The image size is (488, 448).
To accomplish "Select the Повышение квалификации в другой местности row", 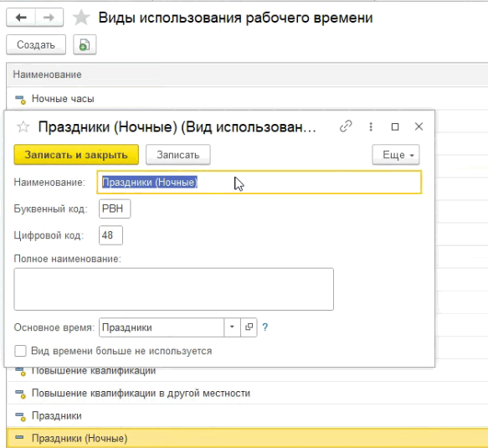I will (x=247, y=394).
